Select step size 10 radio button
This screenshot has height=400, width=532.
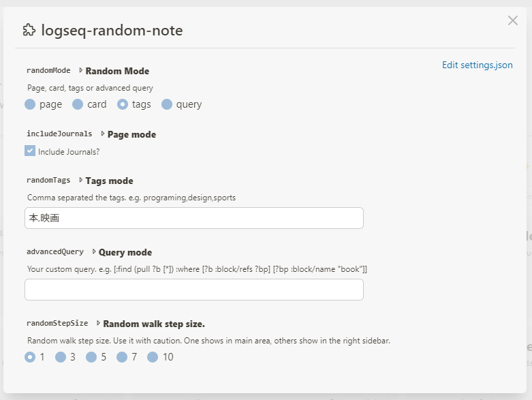[153, 356]
